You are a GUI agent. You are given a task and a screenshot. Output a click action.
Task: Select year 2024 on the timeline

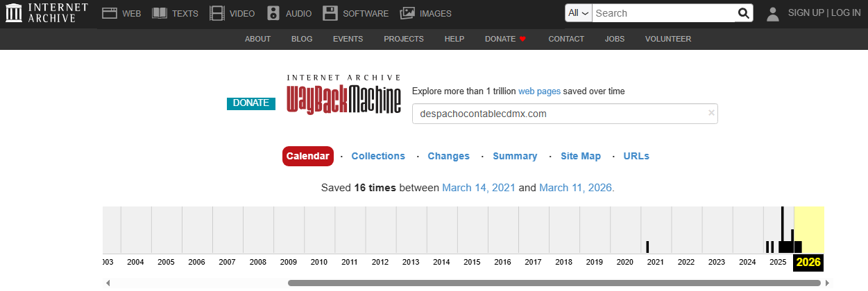[747, 262]
